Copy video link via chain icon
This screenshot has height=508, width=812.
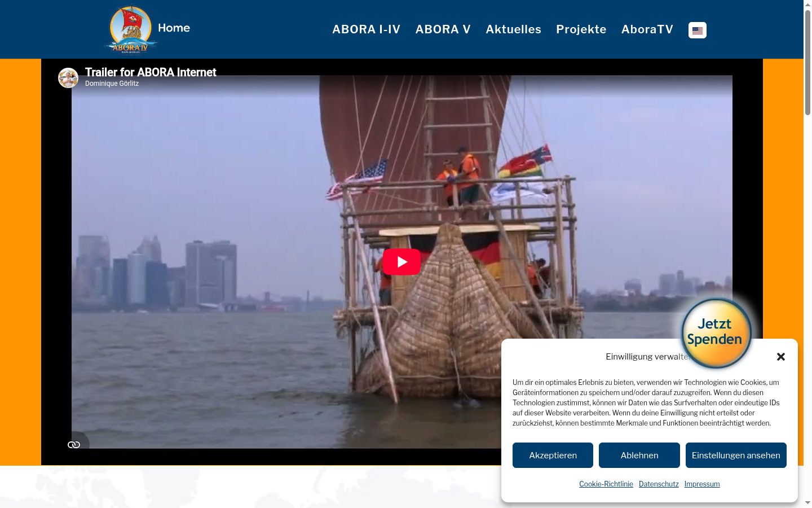click(74, 445)
